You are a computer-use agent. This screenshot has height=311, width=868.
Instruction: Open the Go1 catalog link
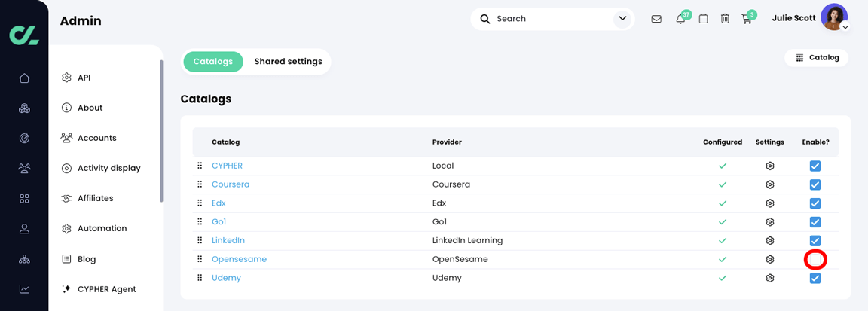coord(219,222)
